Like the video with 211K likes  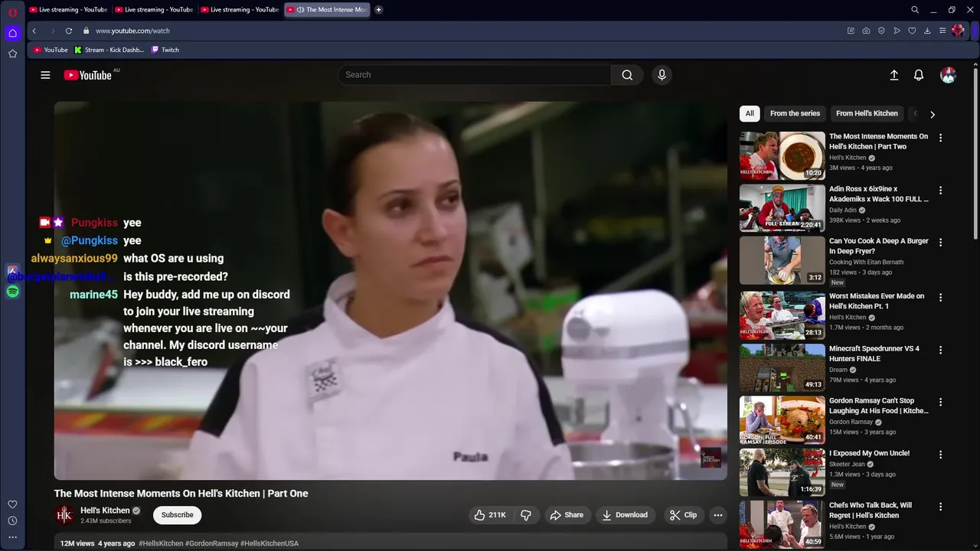point(491,515)
